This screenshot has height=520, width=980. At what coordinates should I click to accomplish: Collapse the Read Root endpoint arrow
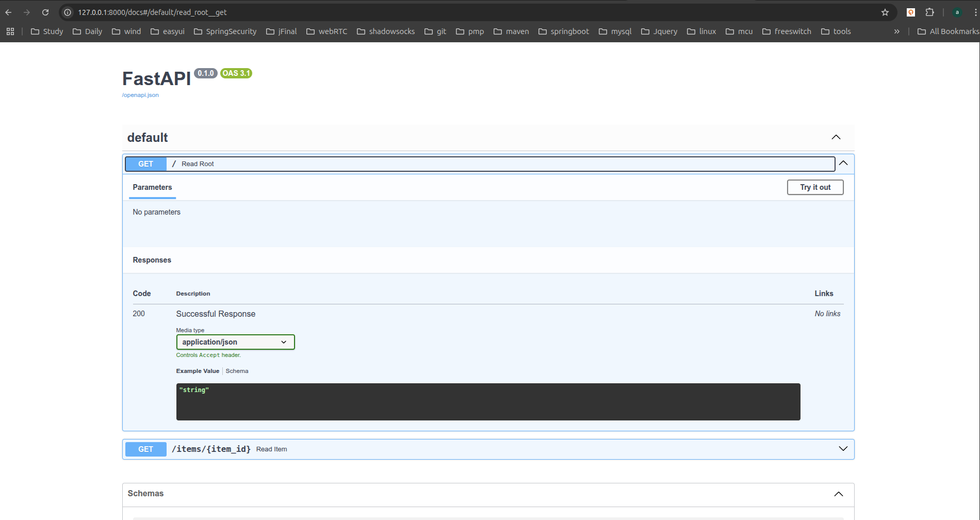point(843,164)
